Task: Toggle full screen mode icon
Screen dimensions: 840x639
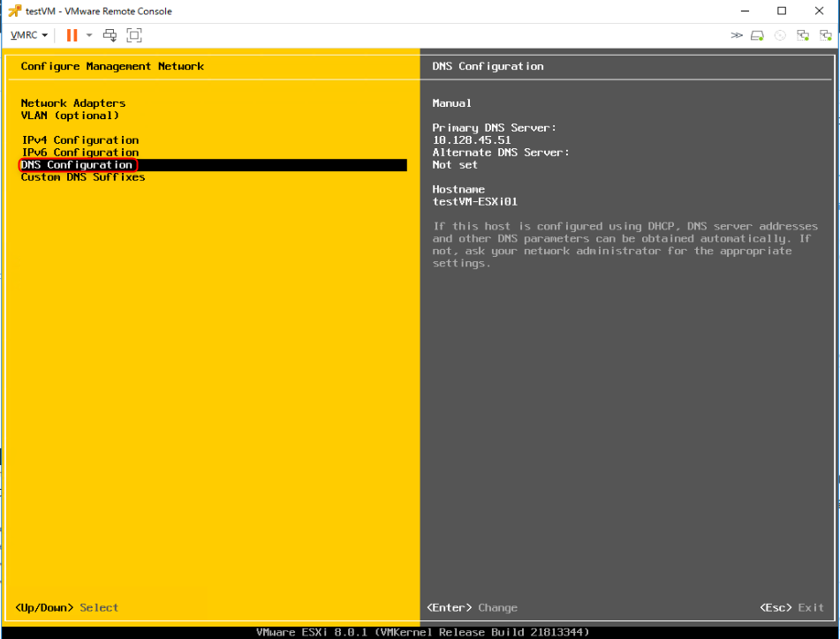Action: 134,35
